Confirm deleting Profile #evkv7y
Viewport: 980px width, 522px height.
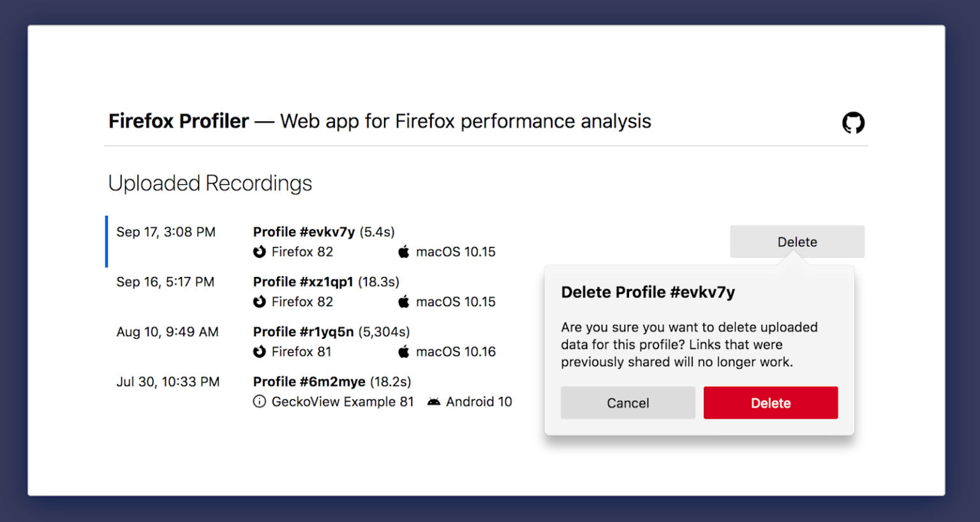(x=770, y=403)
